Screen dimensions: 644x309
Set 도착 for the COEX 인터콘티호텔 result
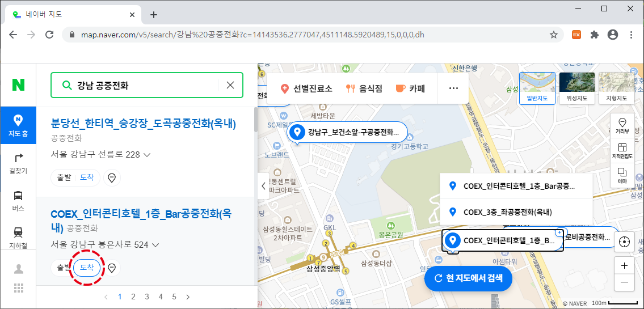87,268
